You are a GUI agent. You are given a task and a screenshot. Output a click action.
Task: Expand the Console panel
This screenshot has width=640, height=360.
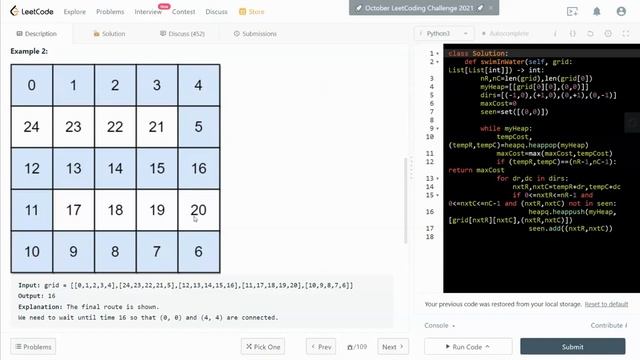click(440, 325)
